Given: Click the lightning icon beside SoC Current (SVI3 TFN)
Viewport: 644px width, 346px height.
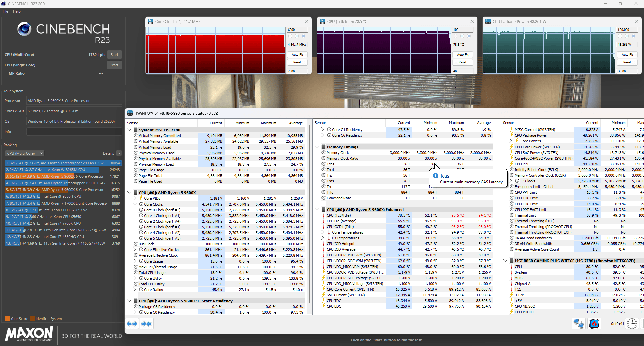Looking at the screenshot, I should click(x=324, y=295).
